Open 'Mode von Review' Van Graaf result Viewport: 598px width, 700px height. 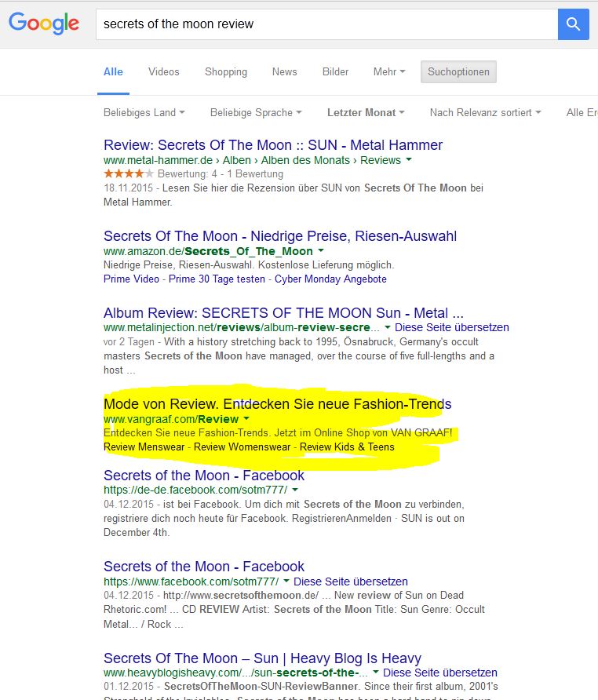[277, 404]
